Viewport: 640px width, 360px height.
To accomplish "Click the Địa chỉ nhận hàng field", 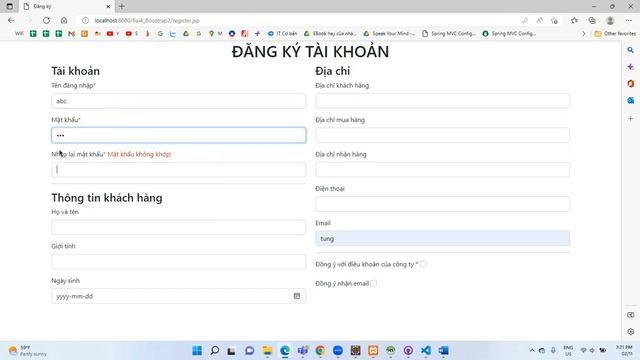I will pos(442,169).
